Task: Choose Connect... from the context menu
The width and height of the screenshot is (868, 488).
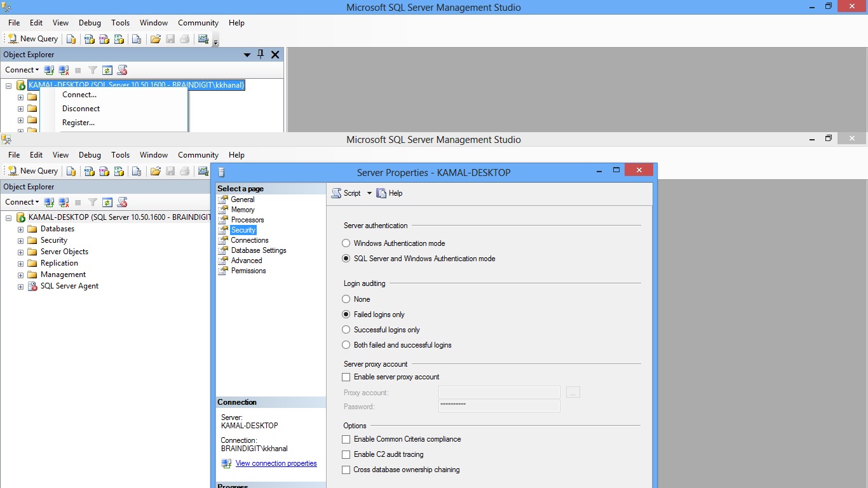Action: tap(79, 95)
